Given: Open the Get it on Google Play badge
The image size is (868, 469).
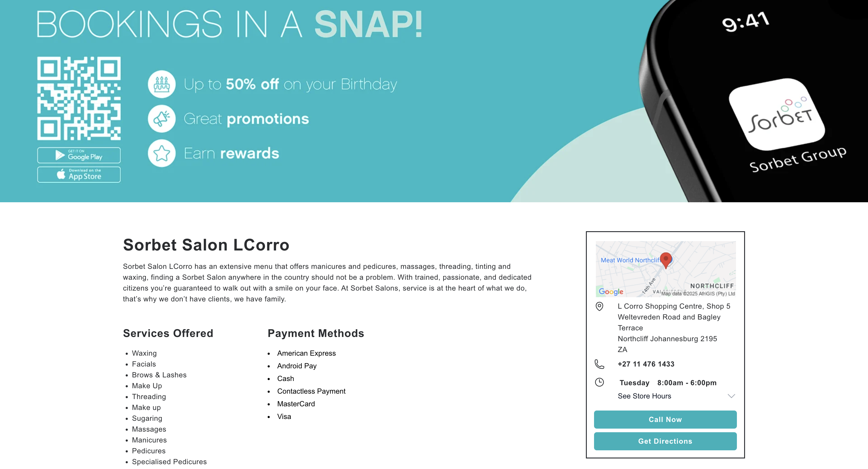Looking at the screenshot, I should [79, 155].
